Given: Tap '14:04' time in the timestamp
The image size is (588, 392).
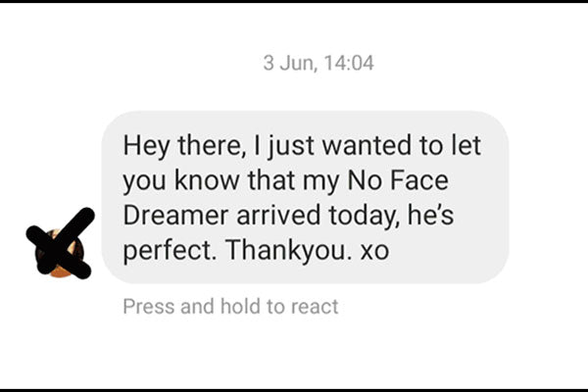Looking at the screenshot, I should point(349,63).
